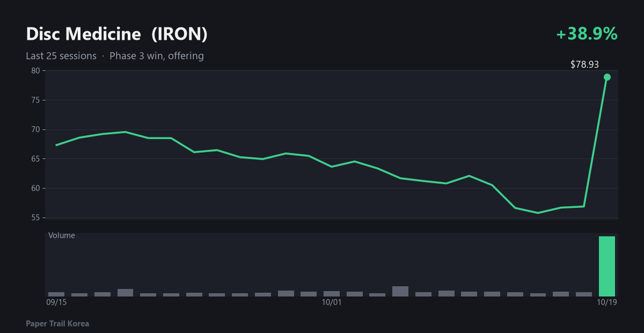Screen dimensions: 644x333
Task: Click the tallest gray volume bar after 10/01
Action: [x=400, y=291]
